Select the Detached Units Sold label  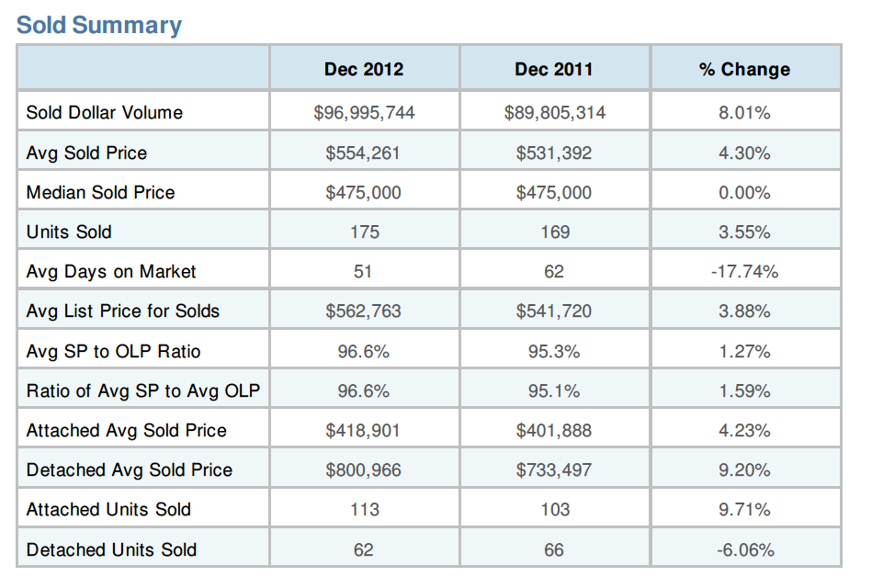pos(112,549)
